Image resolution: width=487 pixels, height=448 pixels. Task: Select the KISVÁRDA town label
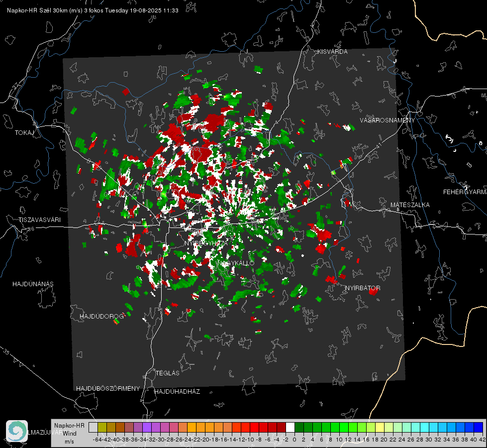tap(332, 52)
